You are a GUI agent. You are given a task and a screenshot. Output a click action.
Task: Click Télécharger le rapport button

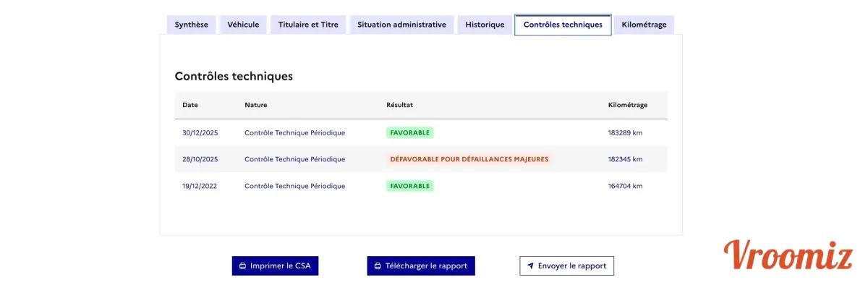point(421,266)
